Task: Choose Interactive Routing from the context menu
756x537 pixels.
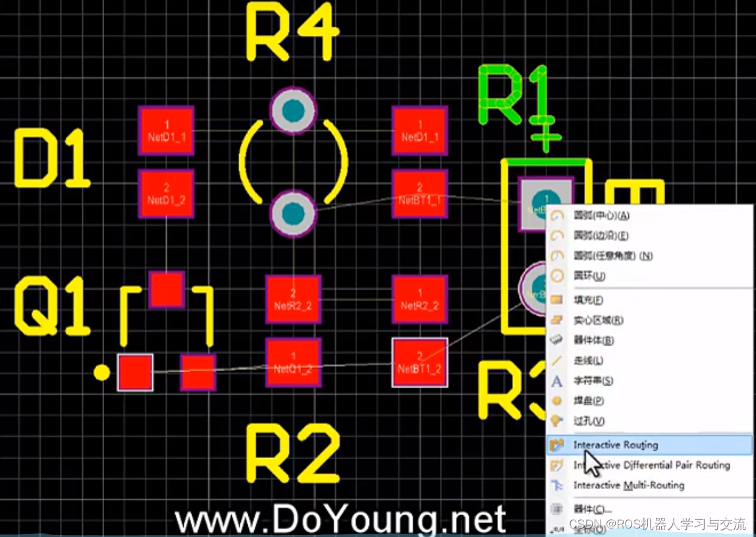Action: pos(616,445)
